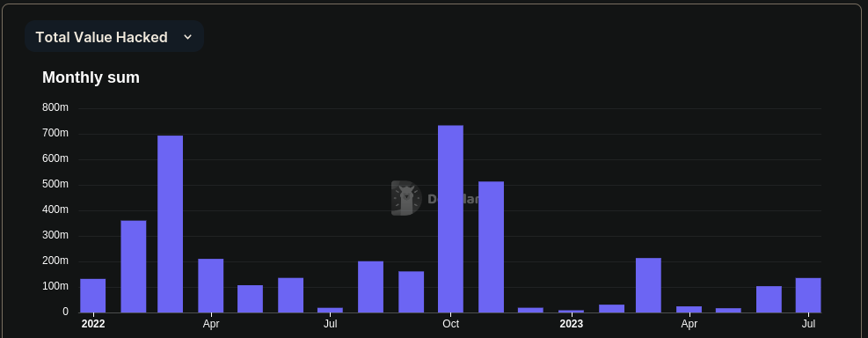Image resolution: width=868 pixels, height=338 pixels.
Task: Click the November 2022 bar above 500m
Action: pos(491,247)
